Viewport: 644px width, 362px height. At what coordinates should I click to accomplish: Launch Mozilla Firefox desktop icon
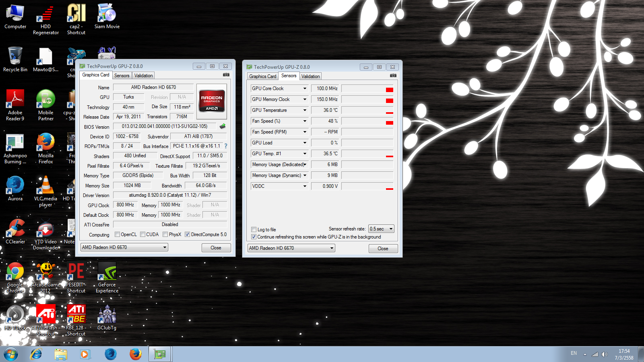(46, 148)
